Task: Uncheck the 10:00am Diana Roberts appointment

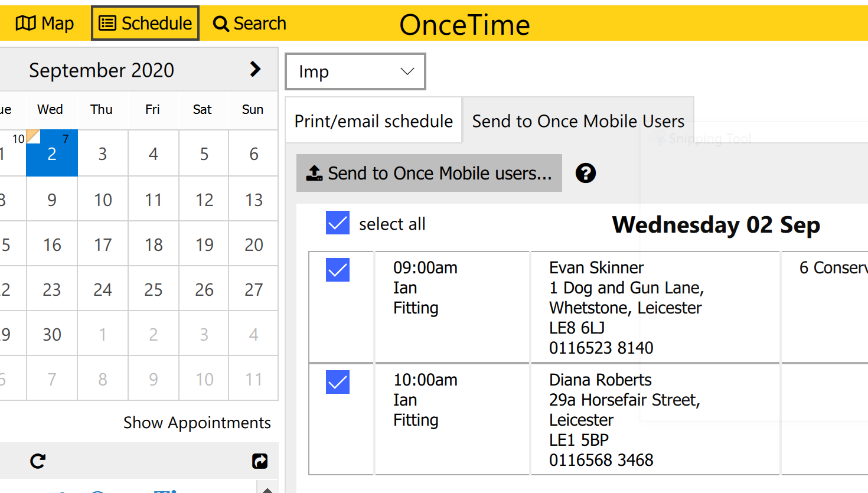Action: pos(338,382)
